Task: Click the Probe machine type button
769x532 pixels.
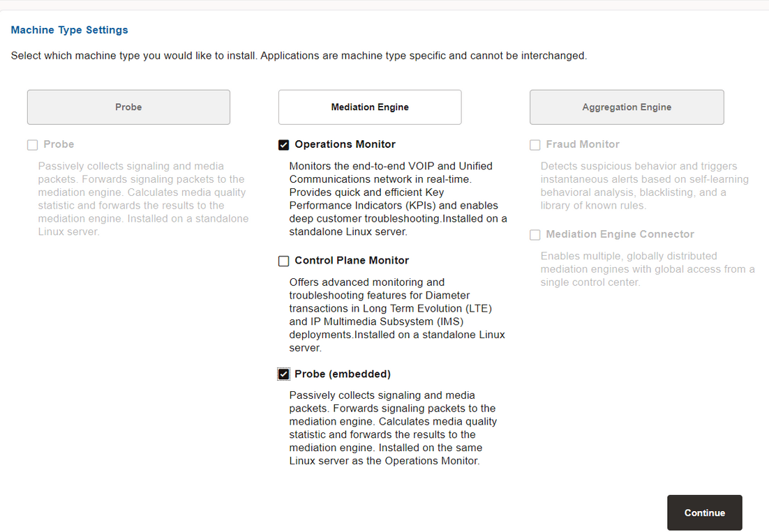Action: click(x=128, y=107)
